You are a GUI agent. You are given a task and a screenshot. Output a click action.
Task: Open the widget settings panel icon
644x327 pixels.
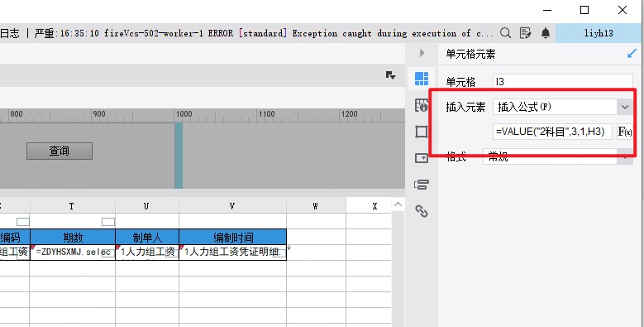click(x=422, y=158)
